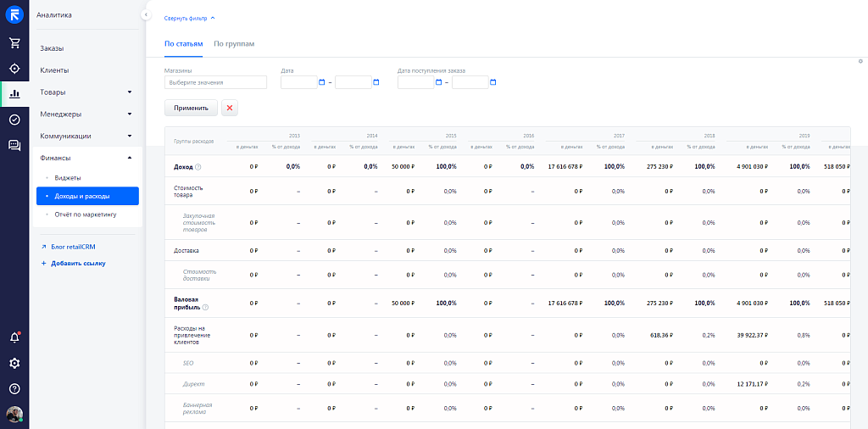Viewport: 868px width, 429px height.
Task: Open the settings gear icon
Action: [14, 363]
